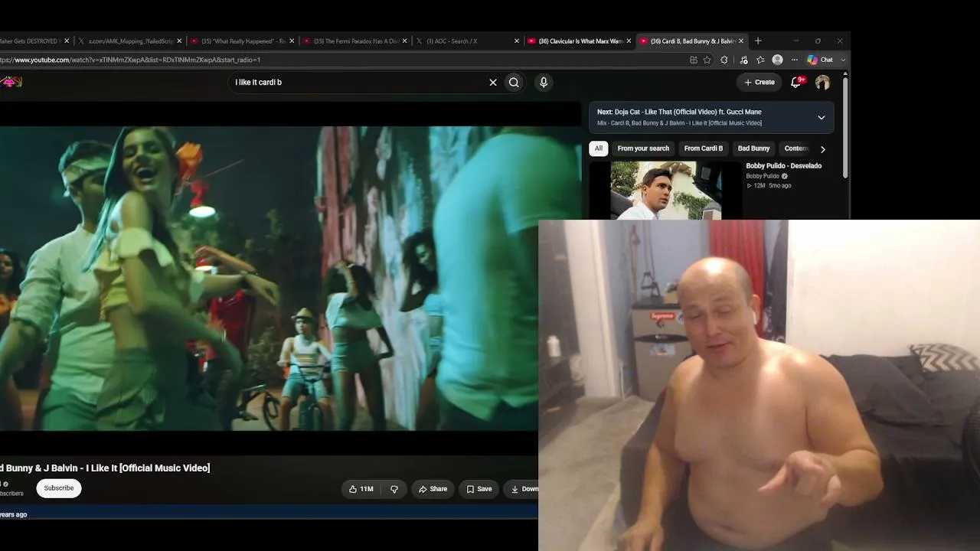Open the browser collections icon
The image size is (980, 551).
743,60
